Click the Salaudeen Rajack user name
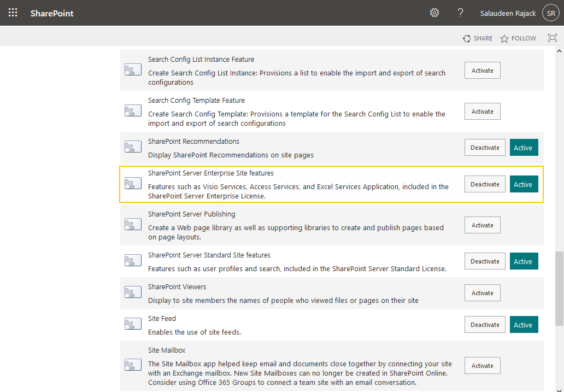Image resolution: width=564 pixels, height=392 pixels. 508,13
